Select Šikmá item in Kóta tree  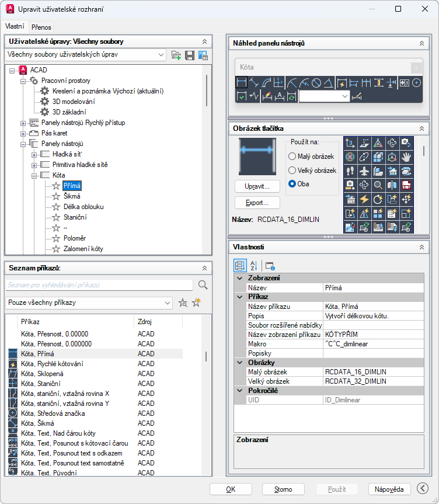pyautogui.click(x=72, y=196)
